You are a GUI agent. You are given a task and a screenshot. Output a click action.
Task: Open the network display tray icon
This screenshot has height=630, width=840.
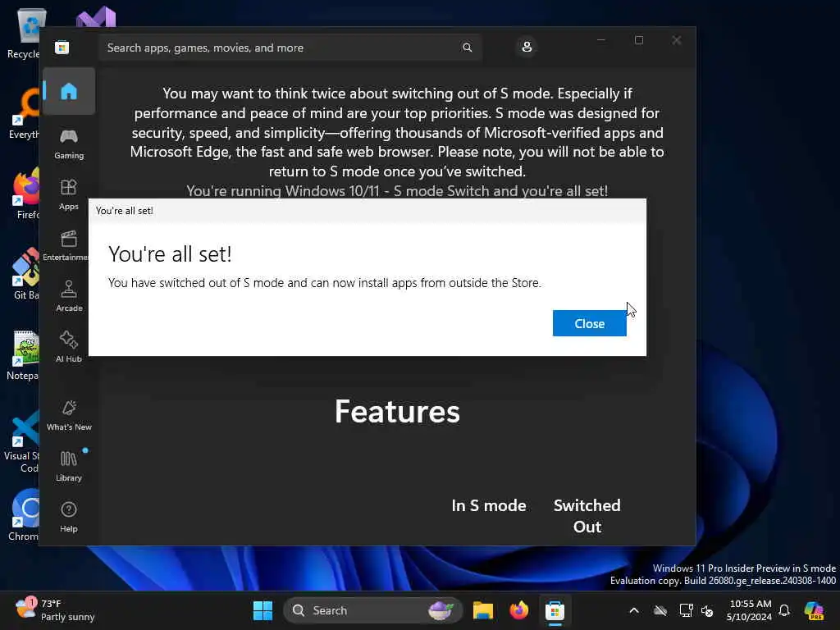[x=686, y=610]
